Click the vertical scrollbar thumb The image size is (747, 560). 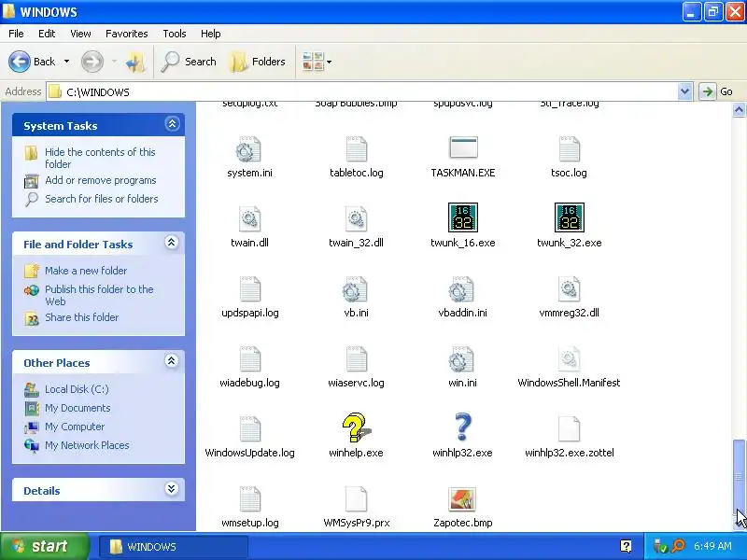[x=739, y=476]
